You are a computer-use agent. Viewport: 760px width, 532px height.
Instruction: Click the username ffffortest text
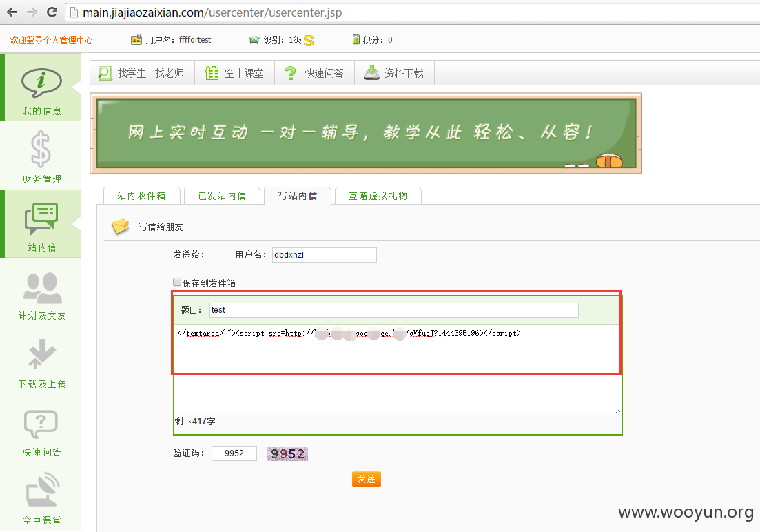pos(195,40)
